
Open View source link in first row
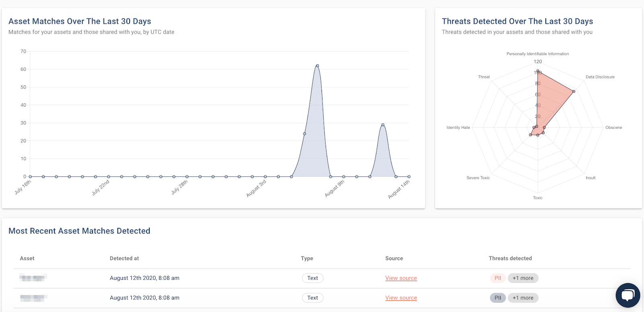pos(401,278)
